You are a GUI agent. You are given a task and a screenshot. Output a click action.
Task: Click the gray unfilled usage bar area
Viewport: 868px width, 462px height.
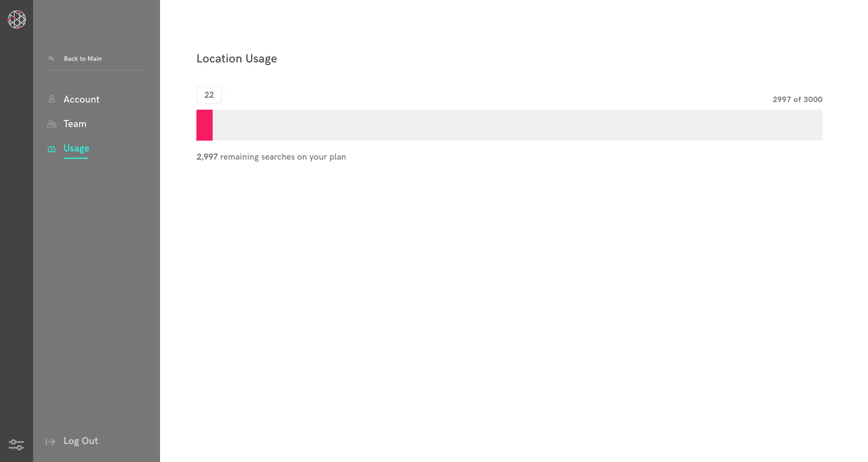[515, 125]
